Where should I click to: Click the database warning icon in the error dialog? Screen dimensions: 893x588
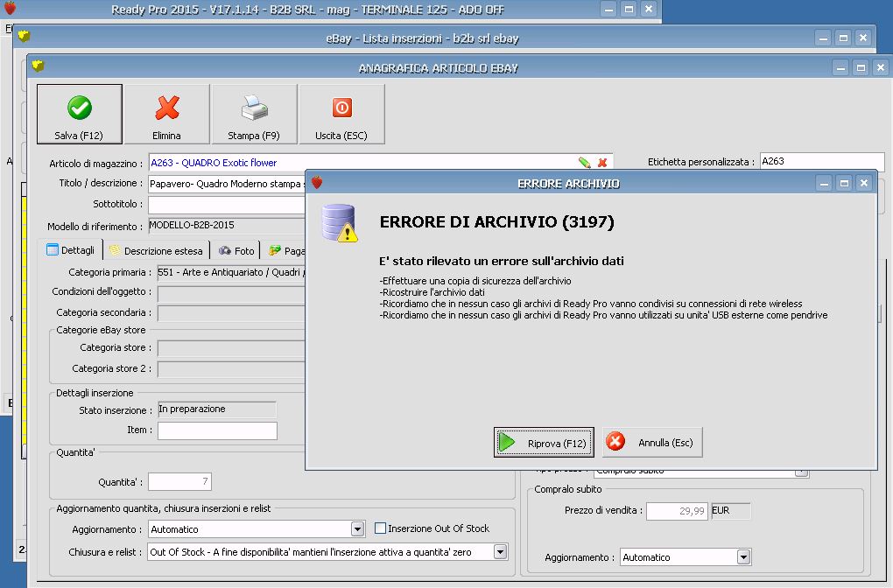pyautogui.click(x=340, y=223)
